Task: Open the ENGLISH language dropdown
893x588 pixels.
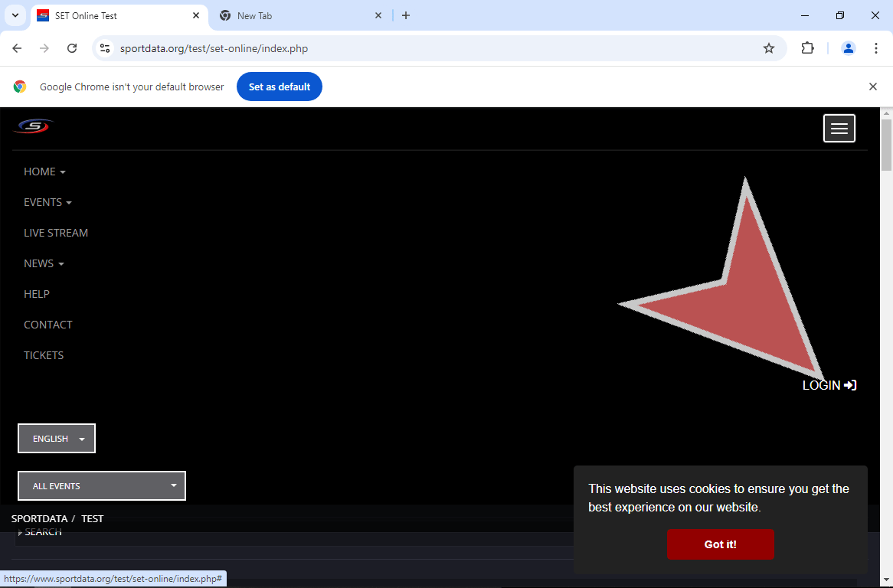Action: click(x=57, y=439)
